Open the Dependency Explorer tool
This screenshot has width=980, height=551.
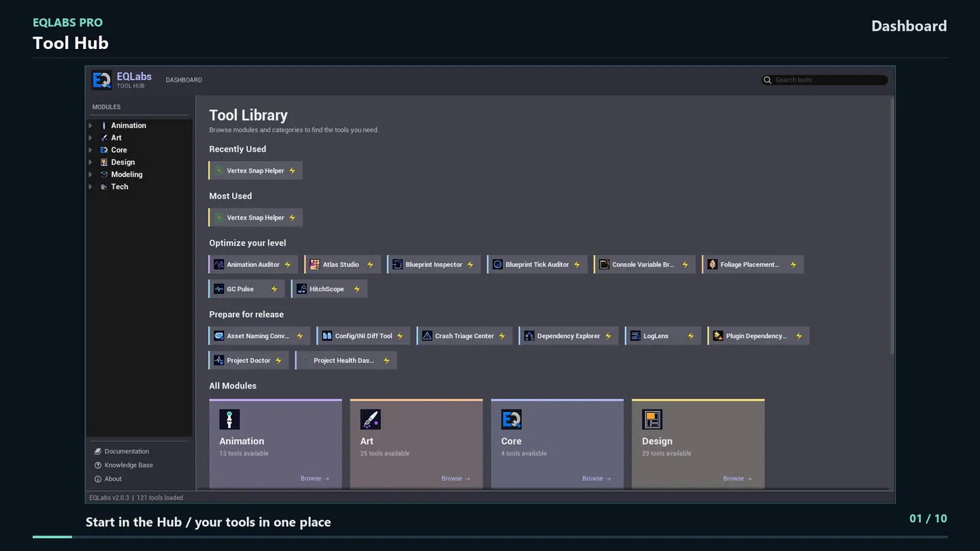pos(569,336)
